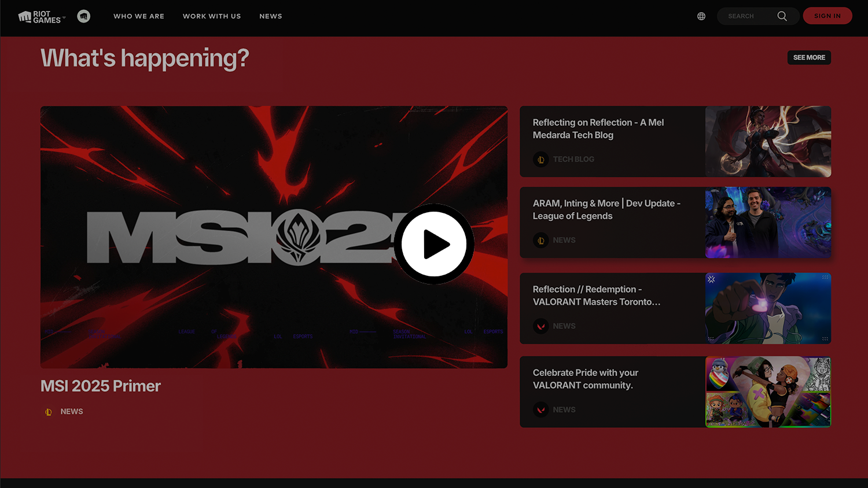Open the MSI 2025 Primer title link

tap(101, 386)
